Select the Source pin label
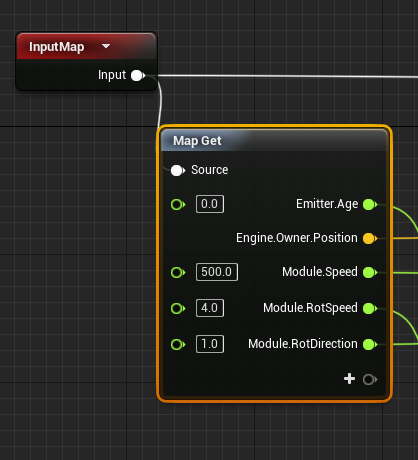 coord(210,170)
